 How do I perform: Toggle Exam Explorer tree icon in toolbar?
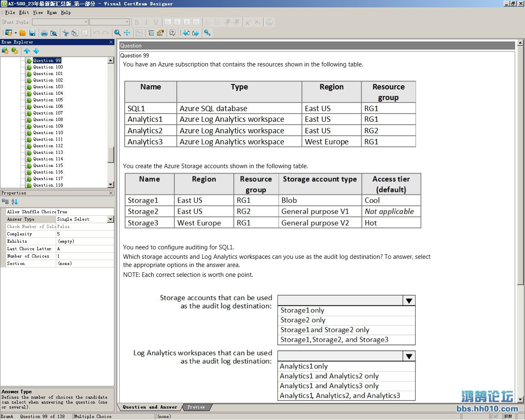coord(151,33)
